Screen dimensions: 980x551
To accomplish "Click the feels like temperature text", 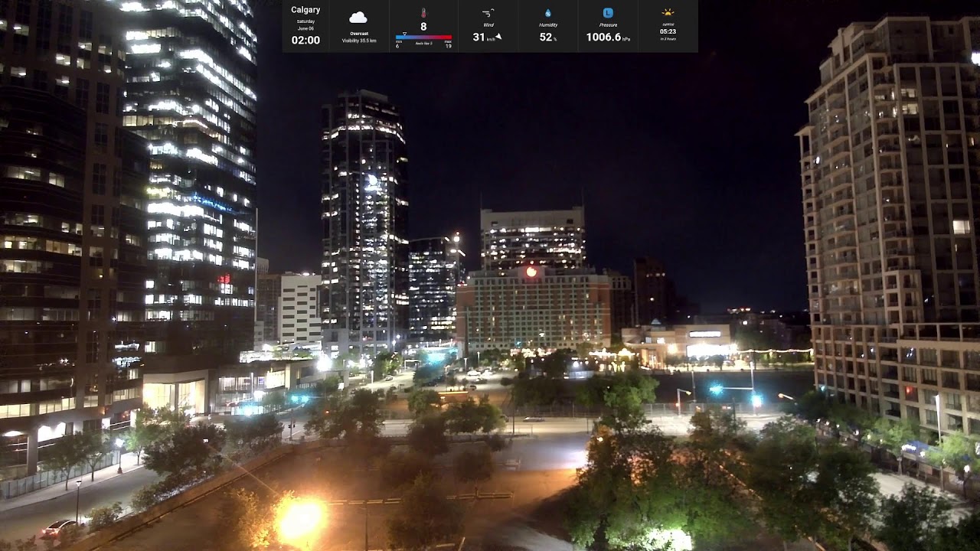I will 424,44.
